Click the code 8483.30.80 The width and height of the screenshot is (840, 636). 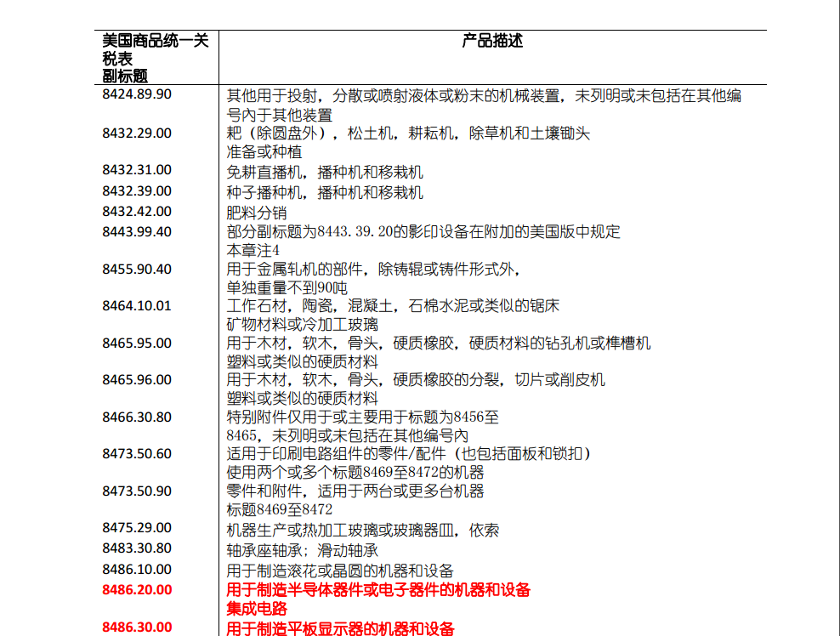(x=137, y=548)
